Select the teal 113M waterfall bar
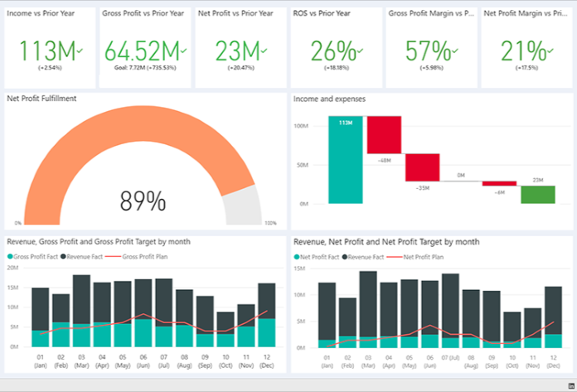Screen dimensions: 577x392 (x=345, y=160)
